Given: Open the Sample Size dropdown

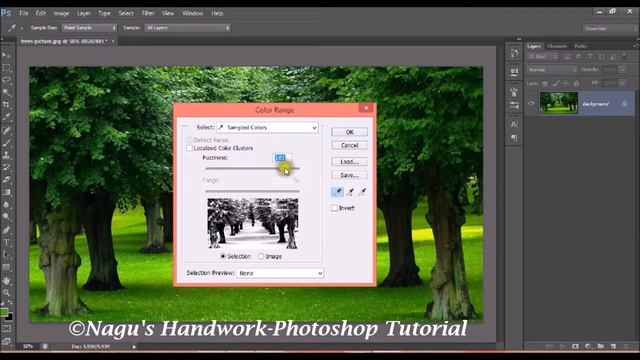Looking at the screenshot, I should coord(89,28).
